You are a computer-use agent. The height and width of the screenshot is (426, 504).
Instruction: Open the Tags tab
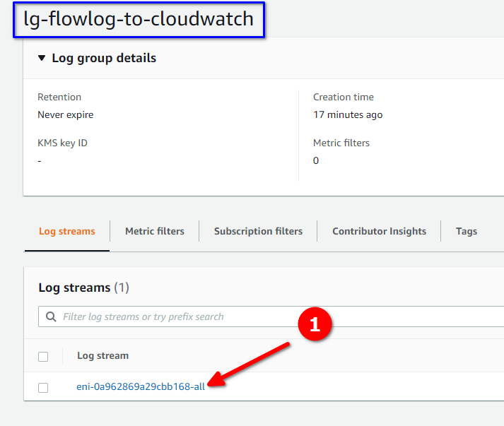(x=467, y=231)
